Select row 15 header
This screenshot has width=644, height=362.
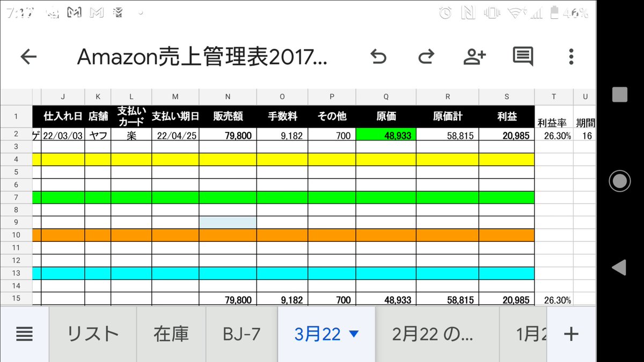click(16, 298)
